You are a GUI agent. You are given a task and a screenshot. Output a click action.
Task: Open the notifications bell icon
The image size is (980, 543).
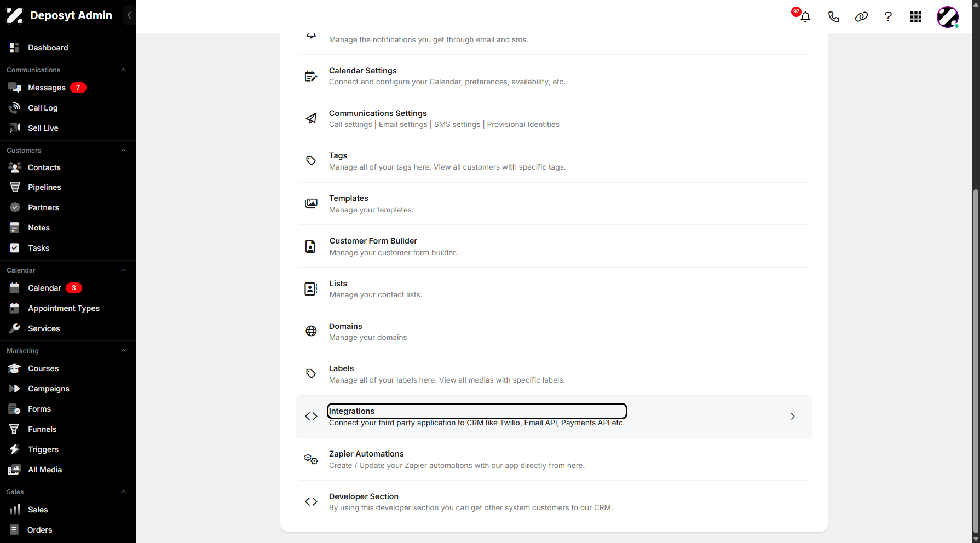coord(805,17)
